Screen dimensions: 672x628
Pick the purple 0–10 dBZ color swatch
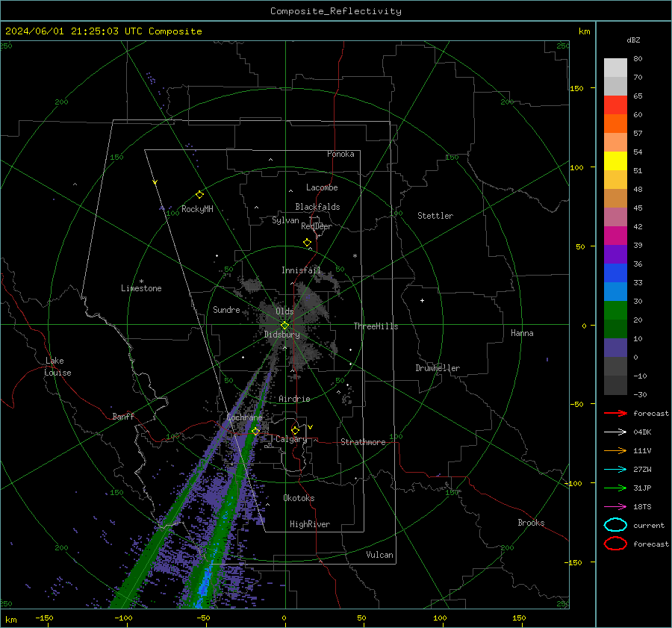(615, 348)
